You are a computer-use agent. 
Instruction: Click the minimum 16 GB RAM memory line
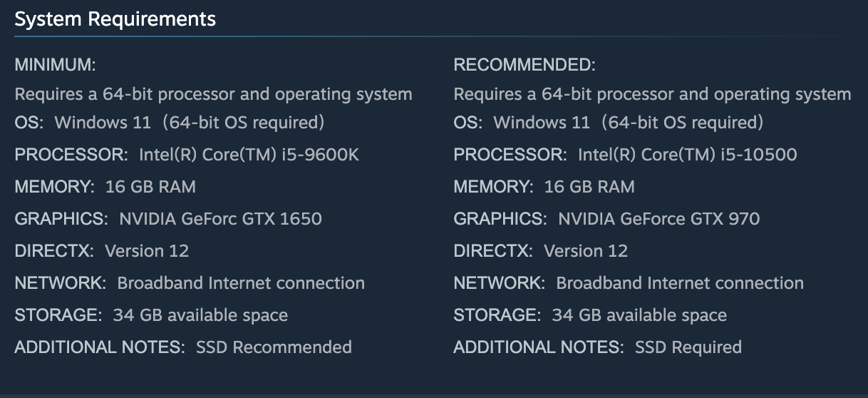(105, 187)
